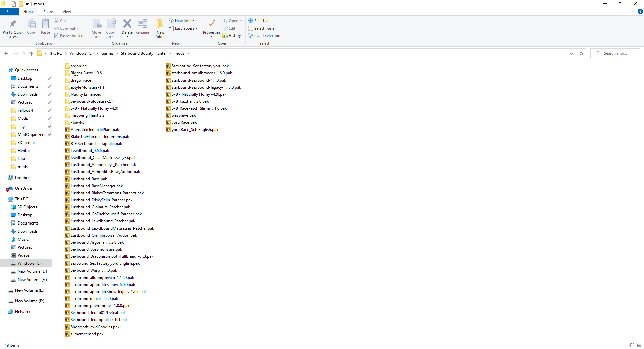Click Copy path in Clipboard group
644x349 pixels.
click(x=66, y=28)
